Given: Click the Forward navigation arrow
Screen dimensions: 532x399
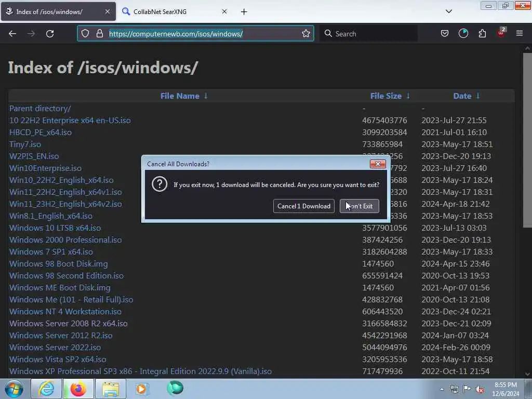Looking at the screenshot, I should [x=31, y=34].
